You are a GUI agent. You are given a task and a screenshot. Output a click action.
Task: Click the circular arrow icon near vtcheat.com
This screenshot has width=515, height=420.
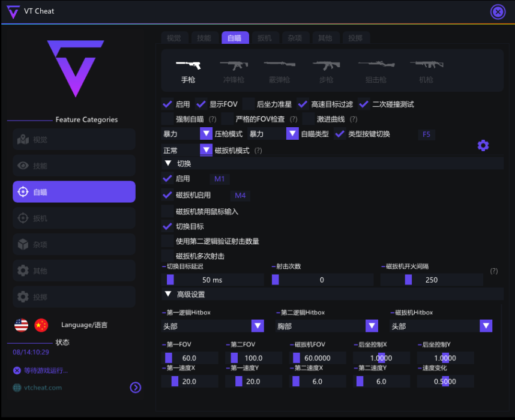pos(135,388)
